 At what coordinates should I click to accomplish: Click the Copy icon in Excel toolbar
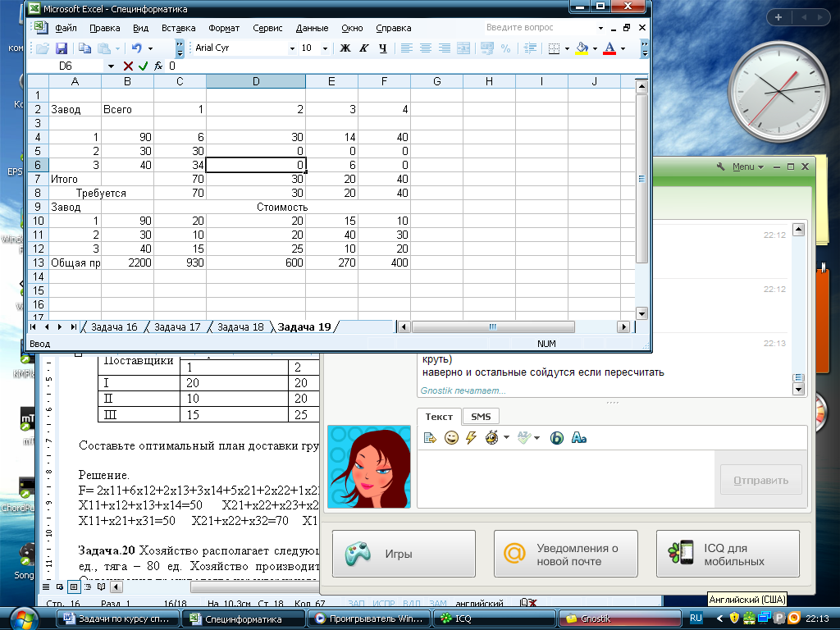[84, 48]
